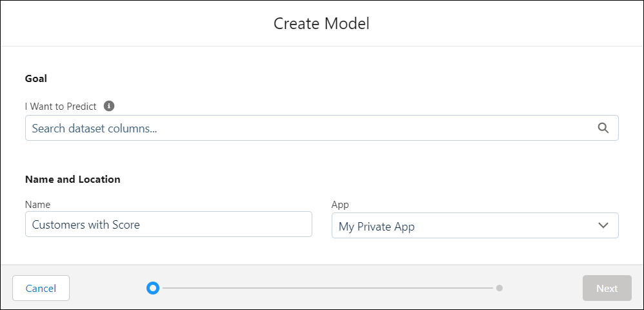Click the Name label above the text field

click(x=38, y=204)
